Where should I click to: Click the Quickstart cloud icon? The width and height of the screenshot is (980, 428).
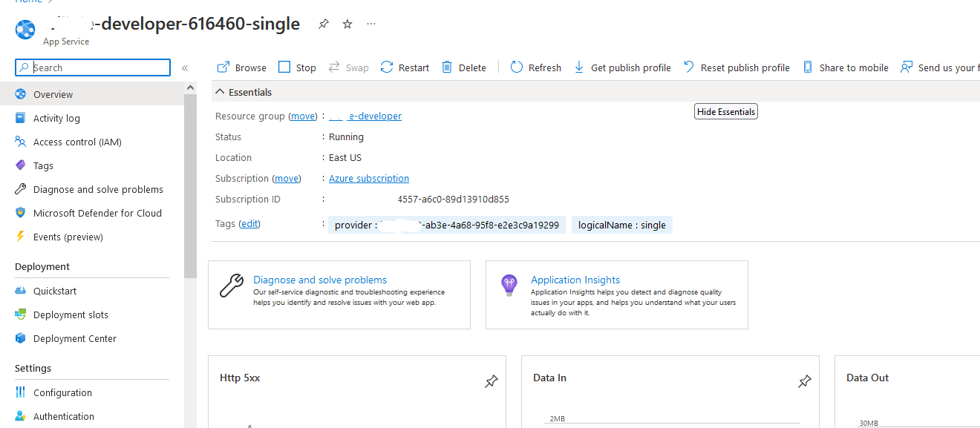(x=20, y=291)
